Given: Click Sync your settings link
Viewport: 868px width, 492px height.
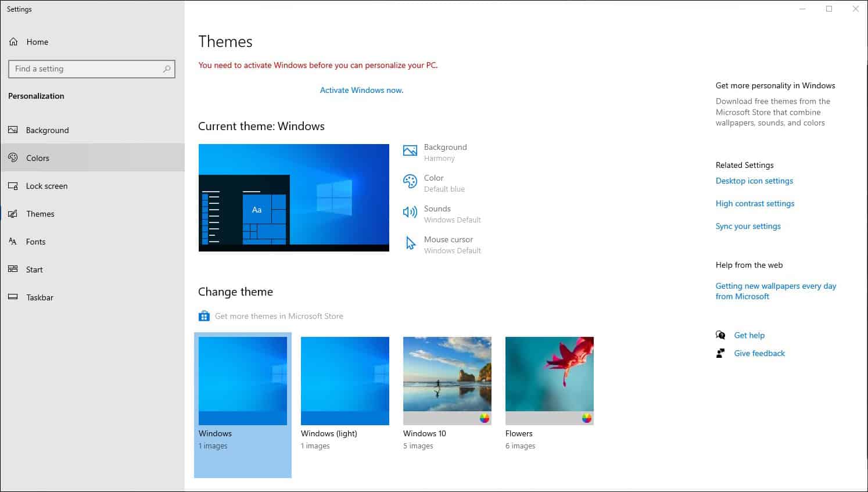Looking at the screenshot, I should click(x=748, y=226).
